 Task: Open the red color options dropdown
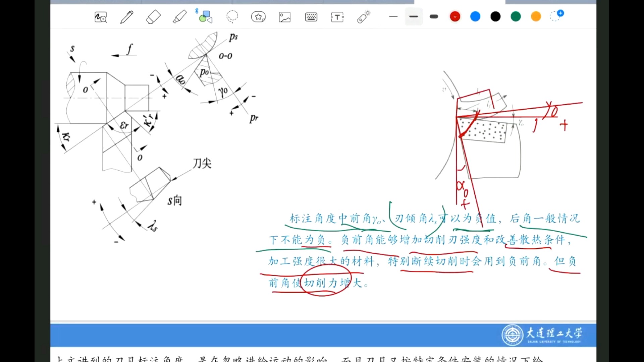coord(455,16)
